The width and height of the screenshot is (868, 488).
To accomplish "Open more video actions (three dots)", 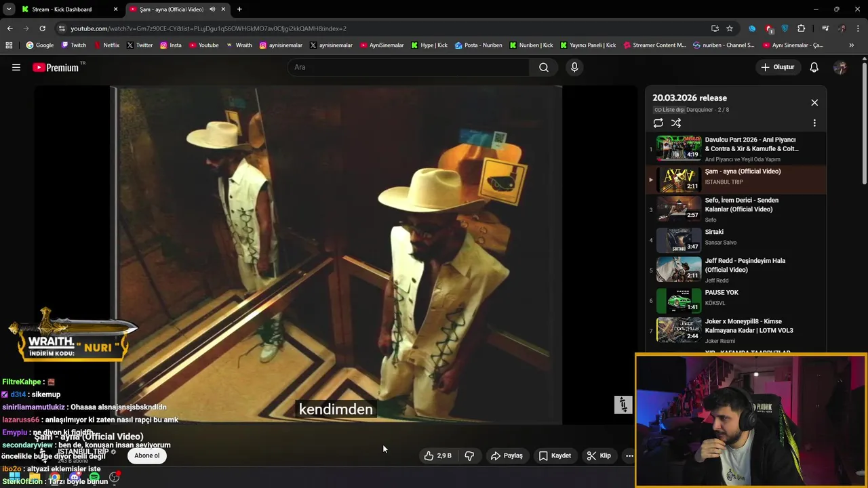I will pos(629,455).
